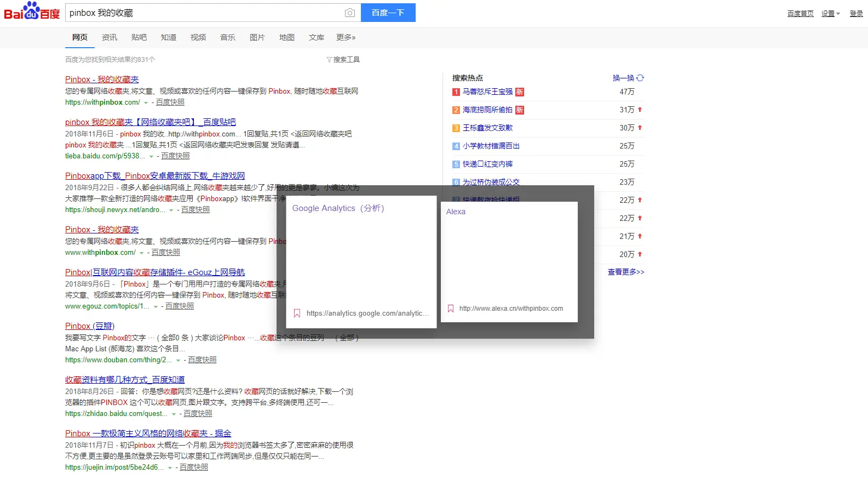Expand dropdown arrow beside www.withpinbox.com result
This screenshot has width=868, height=479.
(x=141, y=253)
